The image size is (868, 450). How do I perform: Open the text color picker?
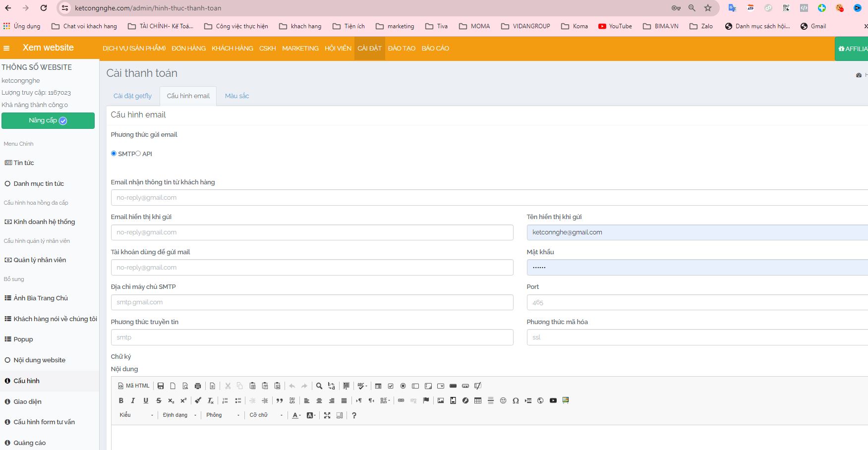[296, 415]
